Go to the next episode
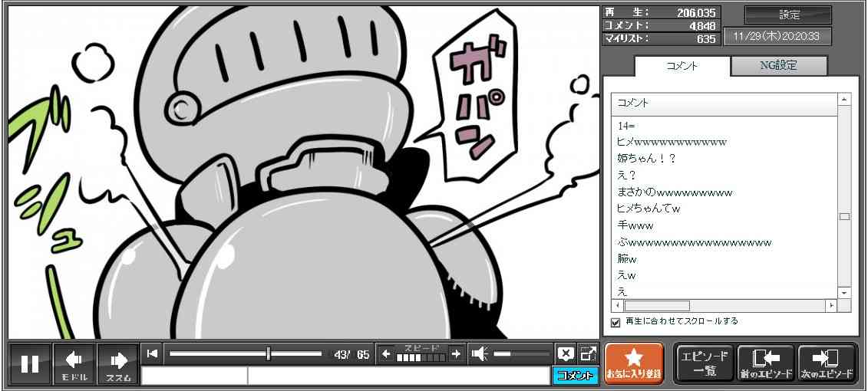The image size is (868, 391). [827, 363]
